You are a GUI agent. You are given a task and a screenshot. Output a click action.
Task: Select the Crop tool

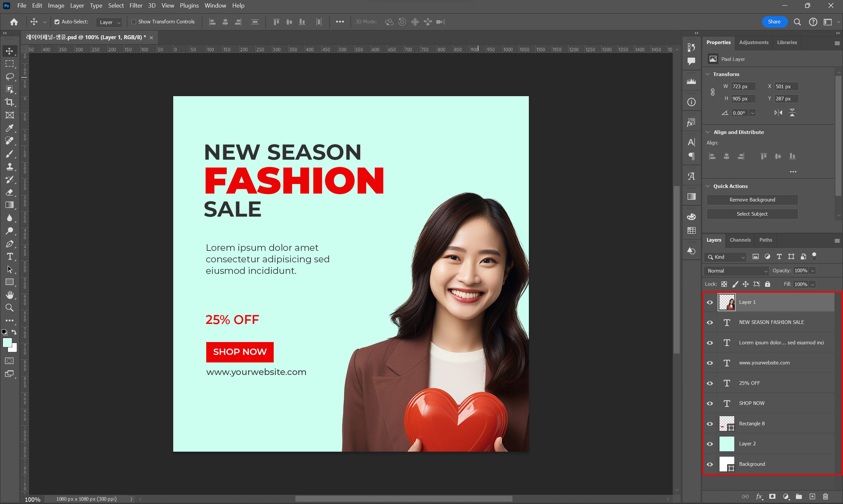(x=10, y=102)
